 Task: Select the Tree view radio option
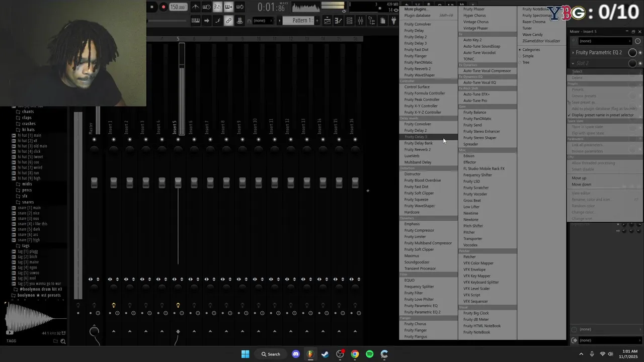click(x=526, y=62)
